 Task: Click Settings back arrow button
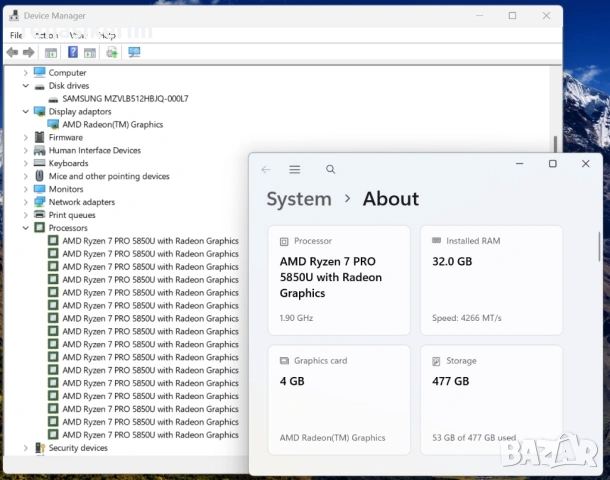coord(266,169)
